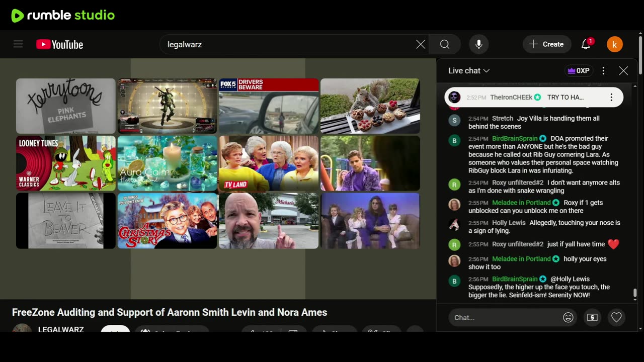Screen dimensions: 644x362
Task: Open the account avatar labeled k
Action: [615, 44]
